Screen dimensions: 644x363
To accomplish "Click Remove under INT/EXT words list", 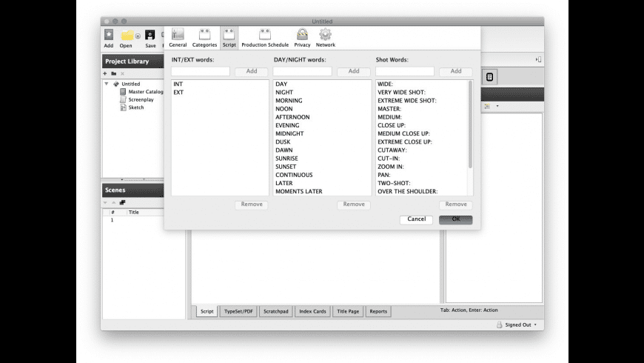I will (x=252, y=204).
